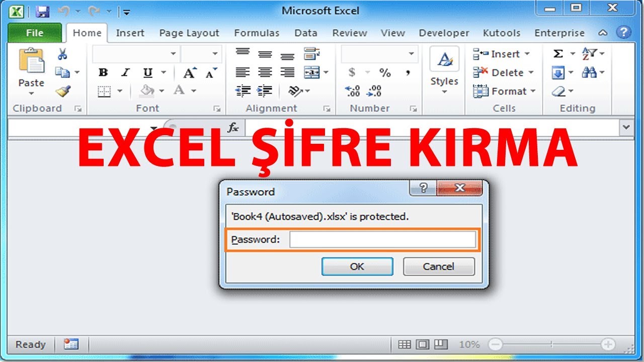Apply Accounting dollar number format
The image size is (644, 362).
click(x=352, y=73)
